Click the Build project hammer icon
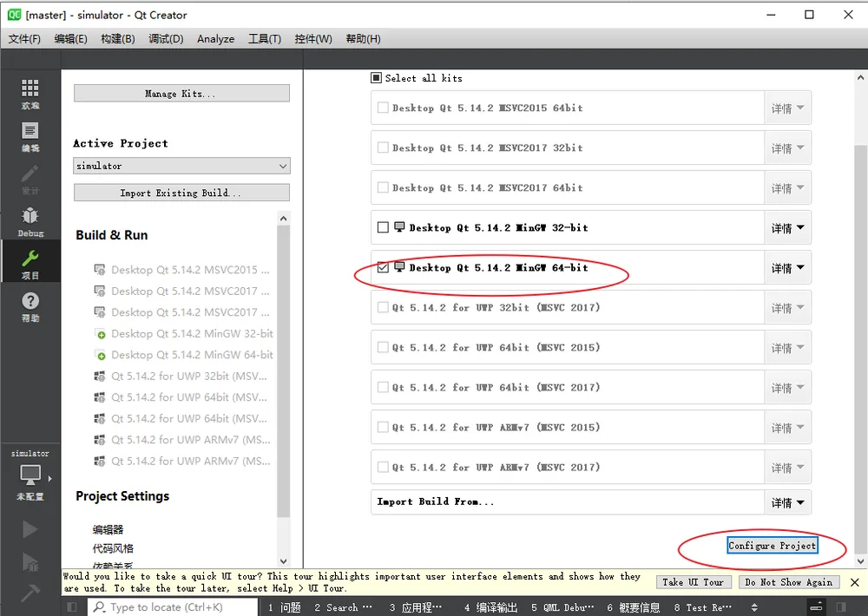Image resolution: width=868 pixels, height=616 pixels. 30,593
